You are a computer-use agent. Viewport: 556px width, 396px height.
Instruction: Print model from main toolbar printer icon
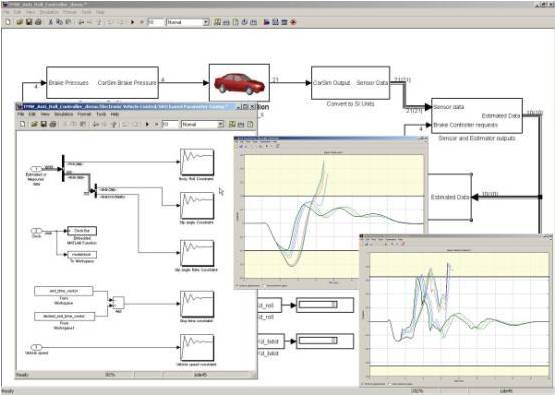click(x=38, y=22)
